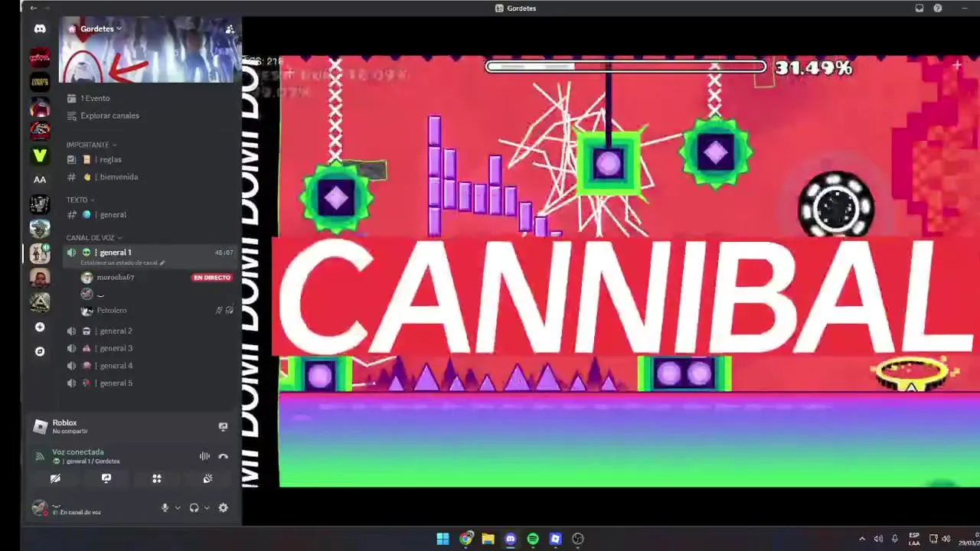
Task: Join the general 2 voice channel
Action: click(149, 331)
